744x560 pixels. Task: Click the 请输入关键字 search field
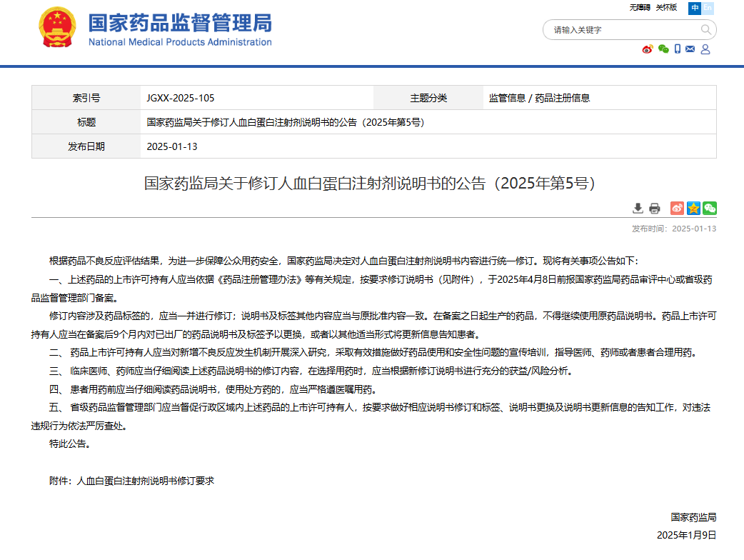621,30
